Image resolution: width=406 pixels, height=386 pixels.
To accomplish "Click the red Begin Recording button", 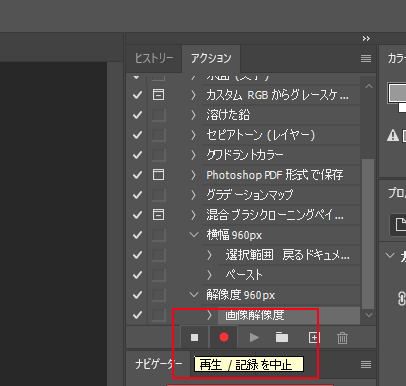I will [224, 338].
